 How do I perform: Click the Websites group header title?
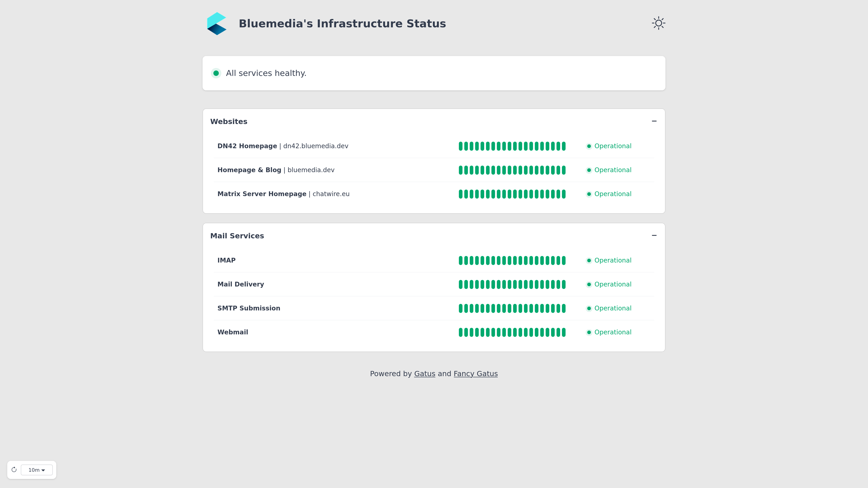click(x=229, y=122)
